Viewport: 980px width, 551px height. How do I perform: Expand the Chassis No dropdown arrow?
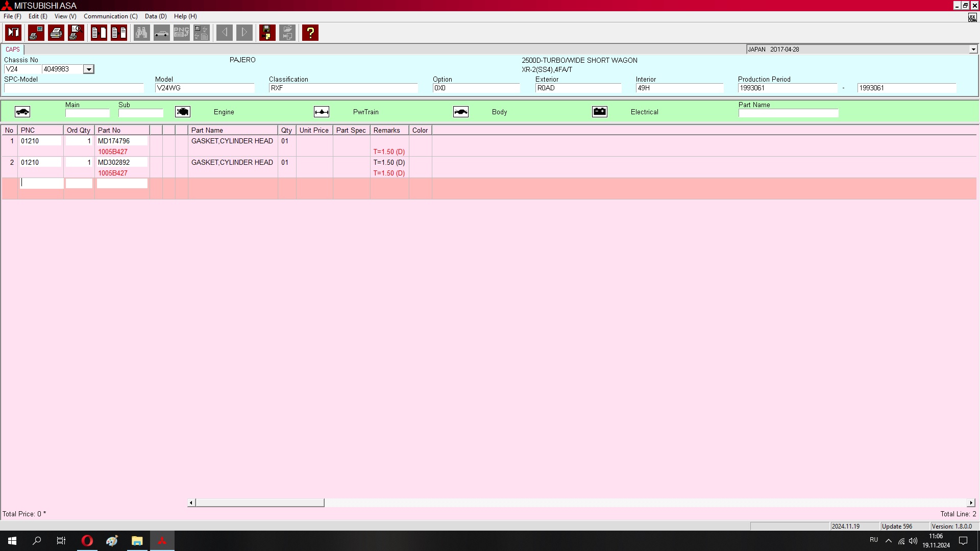coord(88,69)
